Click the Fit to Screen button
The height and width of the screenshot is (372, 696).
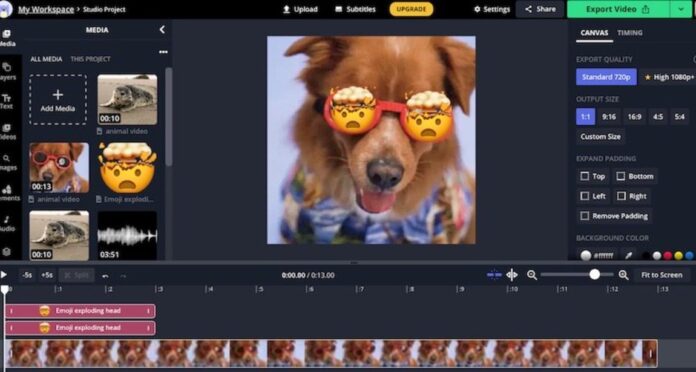coord(661,275)
